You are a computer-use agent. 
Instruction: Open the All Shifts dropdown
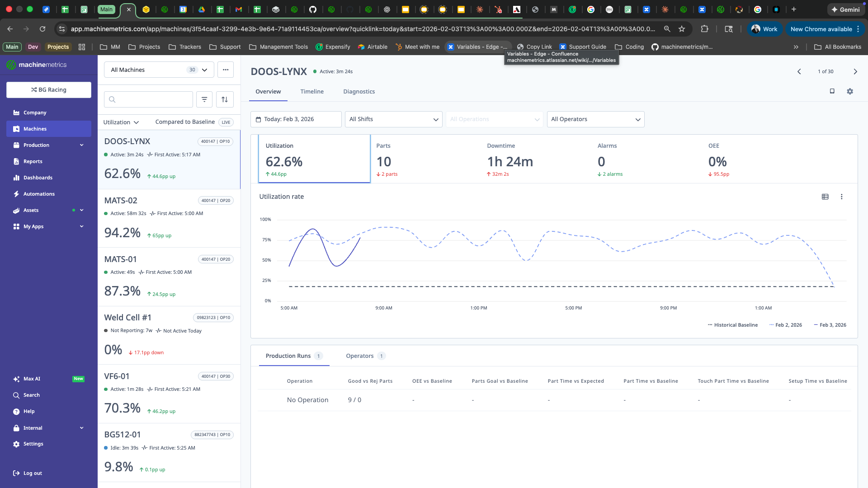pos(393,119)
